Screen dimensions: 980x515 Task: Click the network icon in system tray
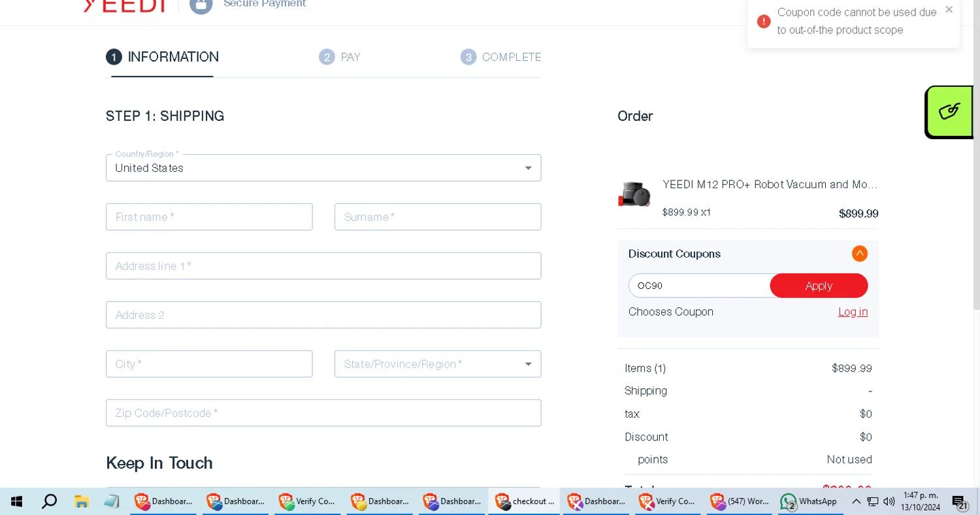point(873,501)
